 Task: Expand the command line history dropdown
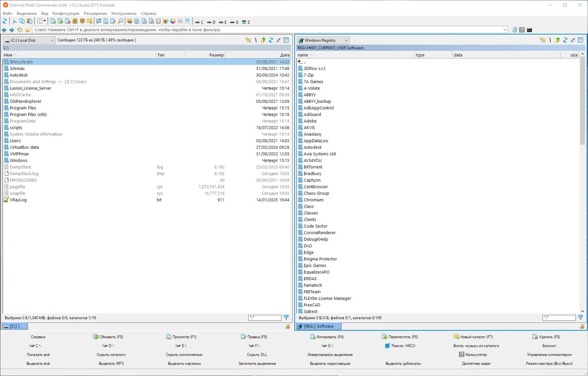(505, 30)
